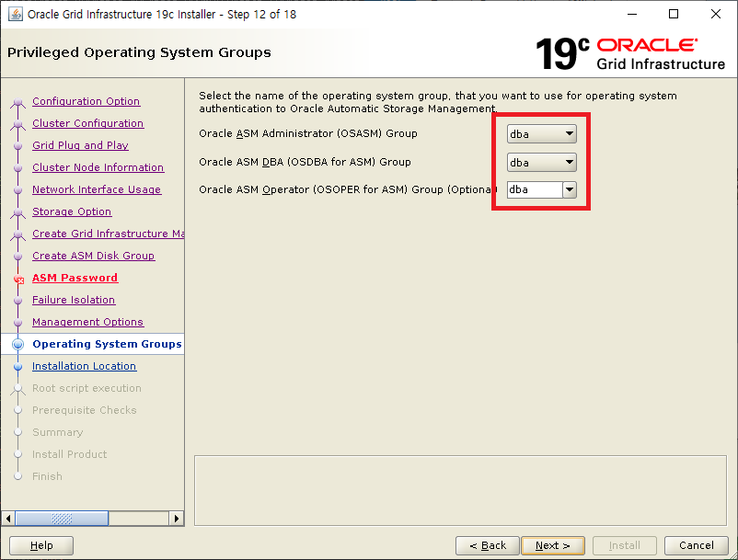
Task: Click the sidebar right scroll arrow
Action: click(177, 519)
